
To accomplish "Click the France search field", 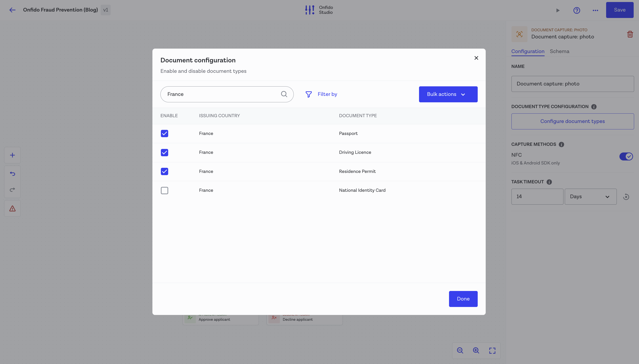I will (227, 94).
